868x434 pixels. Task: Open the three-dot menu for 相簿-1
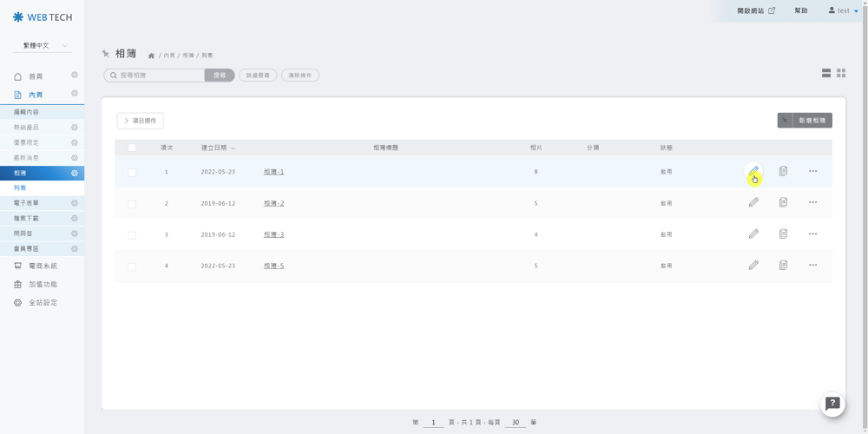(812, 171)
